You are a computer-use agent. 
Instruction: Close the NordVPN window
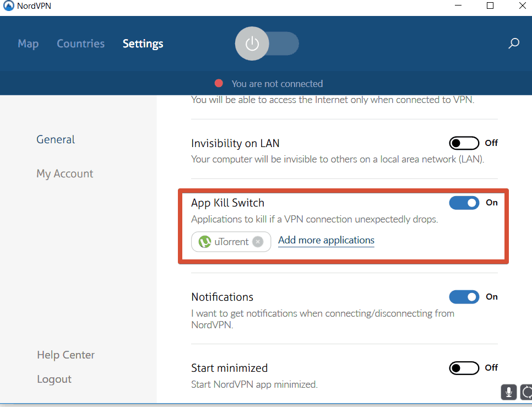pyautogui.click(x=523, y=6)
